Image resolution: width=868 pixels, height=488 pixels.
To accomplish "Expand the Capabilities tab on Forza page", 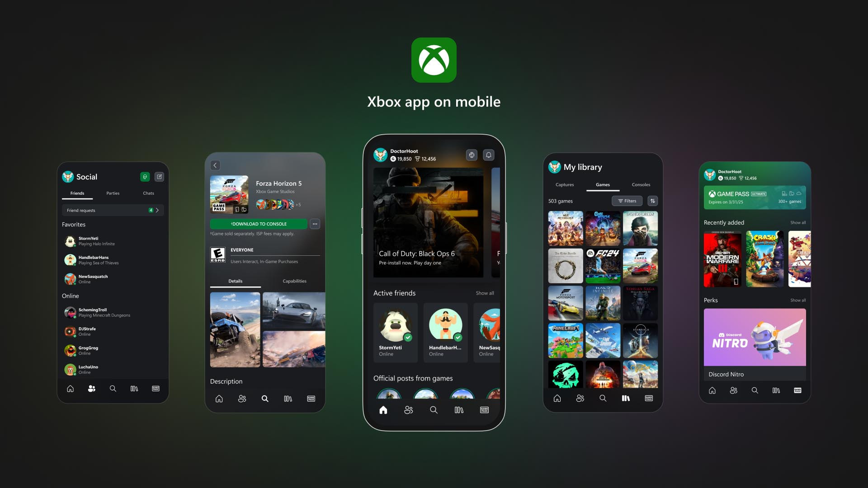I will (x=294, y=281).
